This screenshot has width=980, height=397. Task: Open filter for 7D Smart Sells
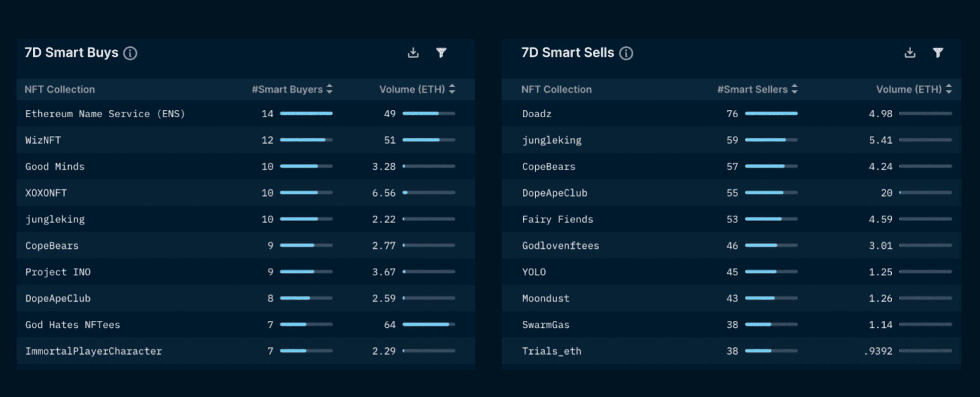pyautogui.click(x=938, y=53)
